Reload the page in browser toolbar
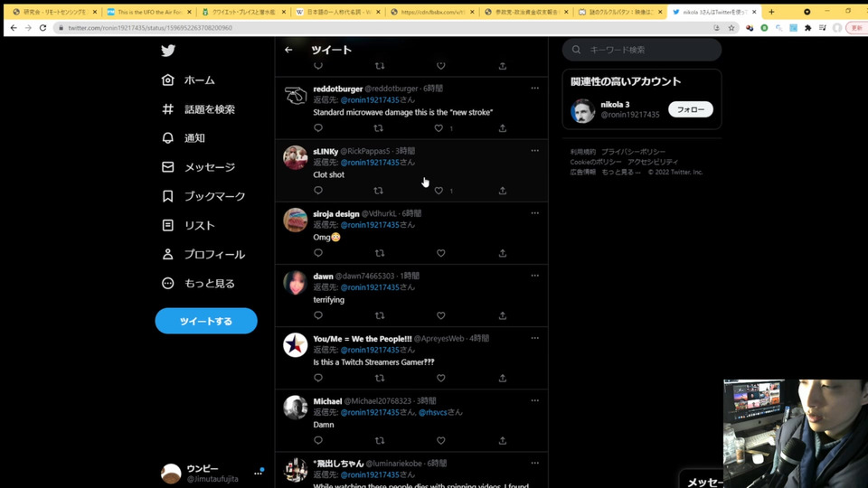Image resolution: width=868 pixels, height=488 pixels. click(x=42, y=28)
